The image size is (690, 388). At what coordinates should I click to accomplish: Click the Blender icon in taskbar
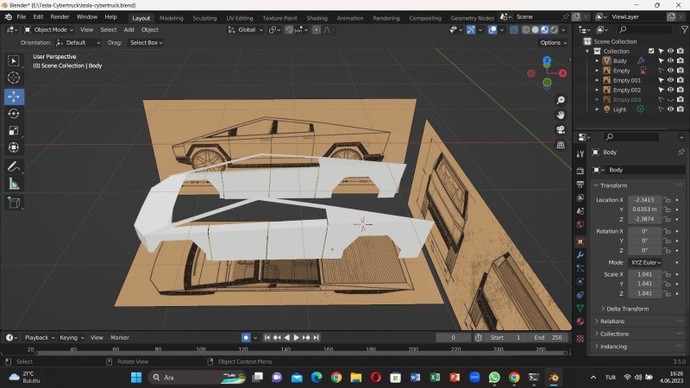point(554,377)
